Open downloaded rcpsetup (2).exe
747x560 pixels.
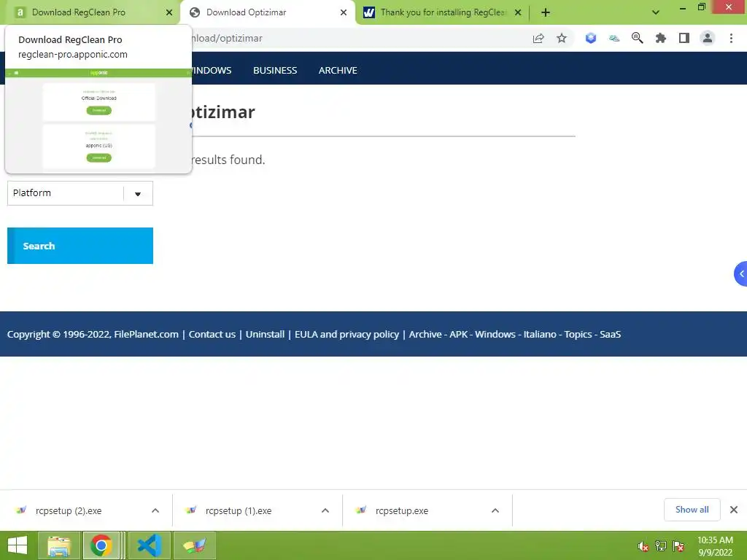click(x=69, y=510)
